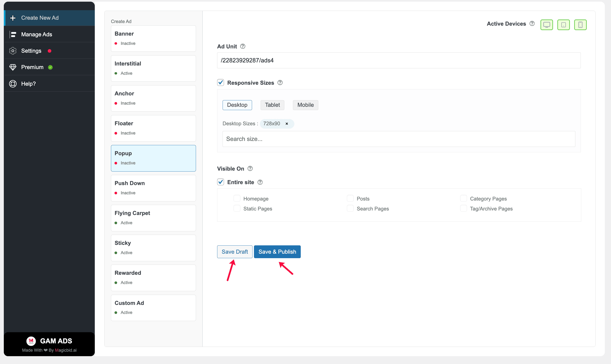
Task: Click the Help lifebuoy icon
Action: point(13,84)
